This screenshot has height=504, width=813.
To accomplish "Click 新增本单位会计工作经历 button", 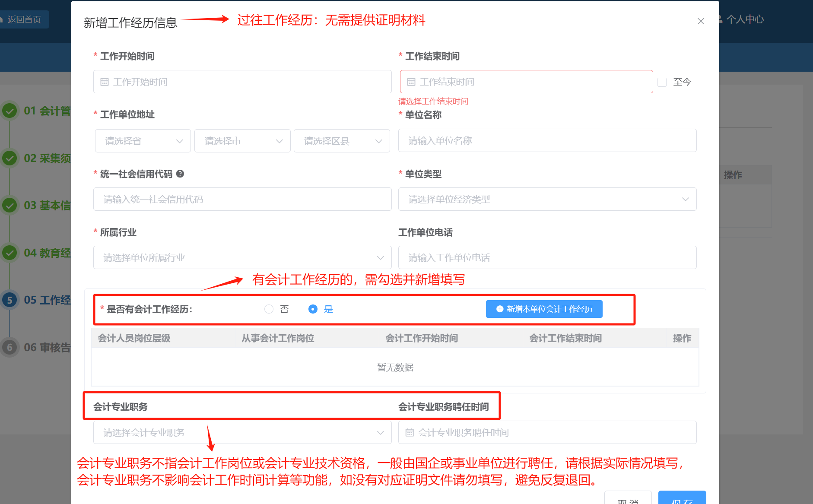I will [x=544, y=309].
